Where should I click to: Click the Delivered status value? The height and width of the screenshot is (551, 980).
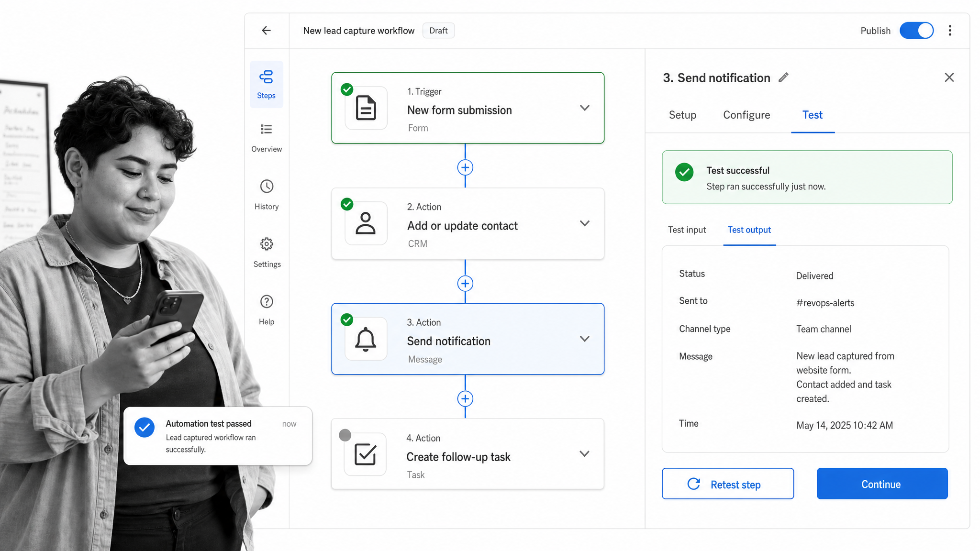point(814,276)
